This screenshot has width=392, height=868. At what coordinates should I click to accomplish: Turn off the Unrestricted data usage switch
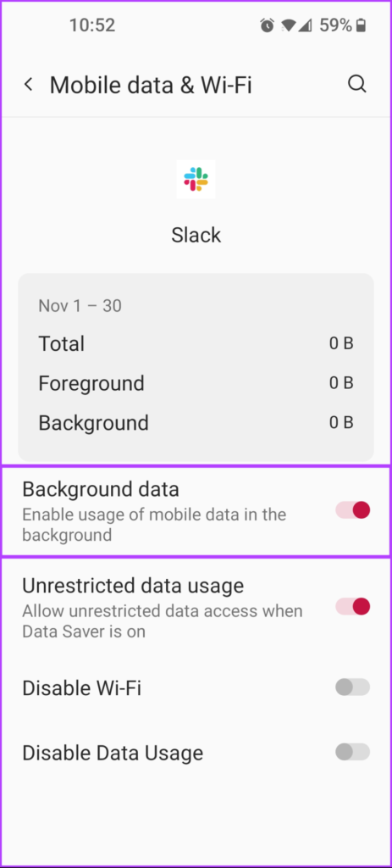pos(352,607)
